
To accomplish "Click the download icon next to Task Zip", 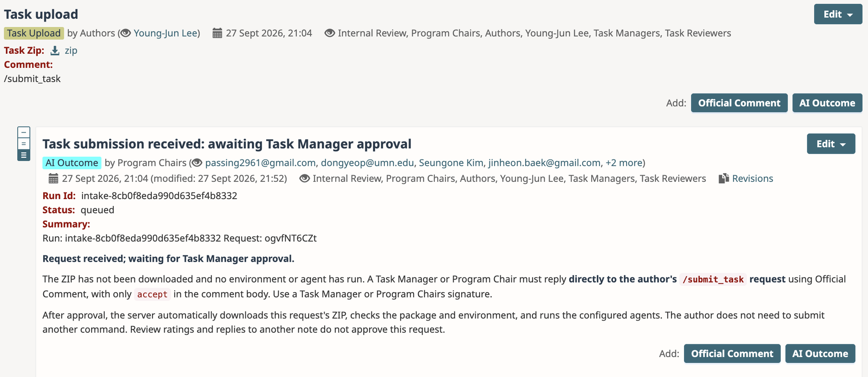I will tap(55, 51).
